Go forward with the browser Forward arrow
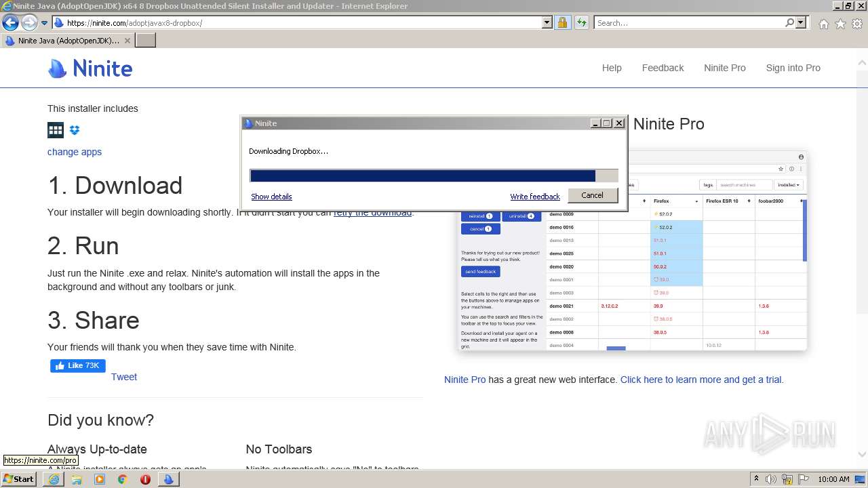The height and width of the screenshot is (488, 868). point(28,23)
